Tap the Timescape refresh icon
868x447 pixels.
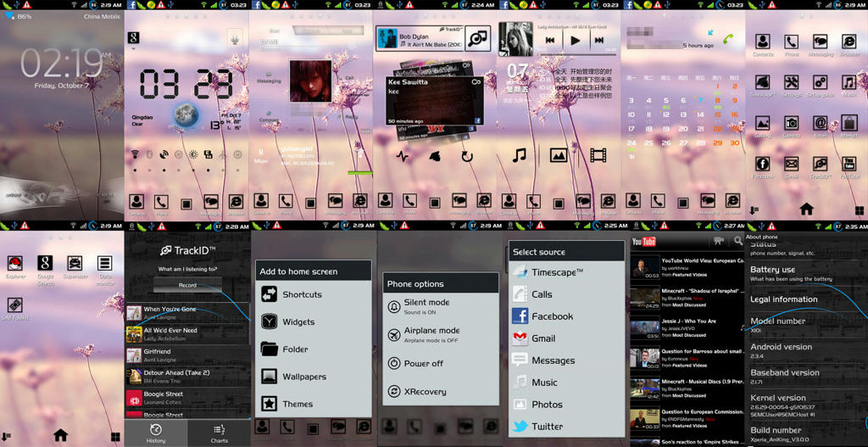pos(467,157)
